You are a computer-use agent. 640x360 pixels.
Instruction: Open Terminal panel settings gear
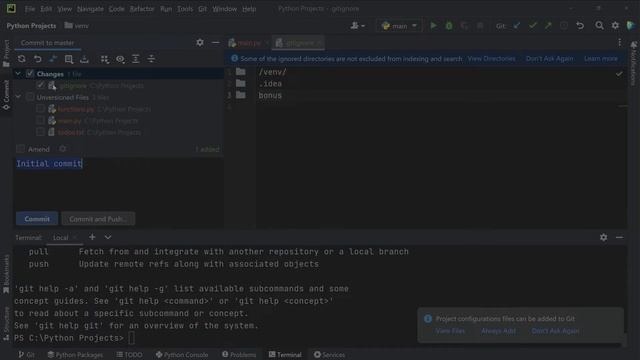coord(604,237)
